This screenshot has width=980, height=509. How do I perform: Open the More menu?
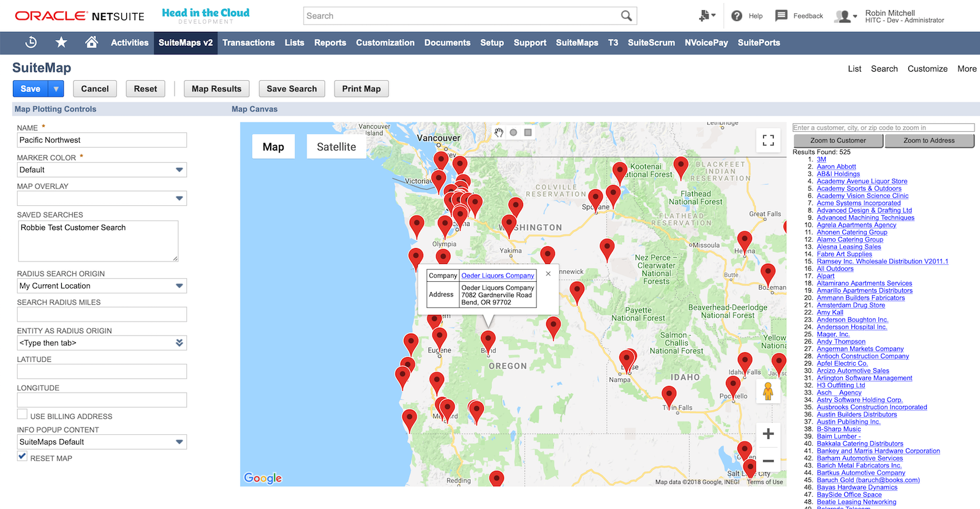tap(967, 69)
